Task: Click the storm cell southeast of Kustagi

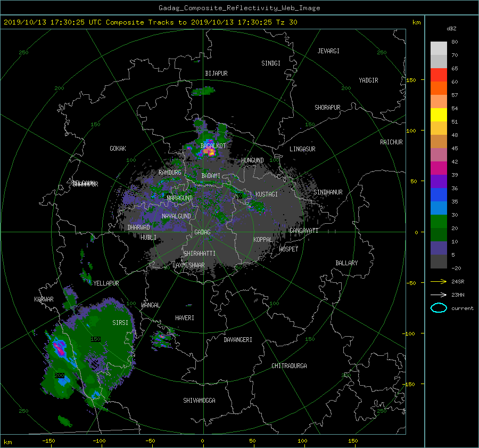Action: (x=257, y=207)
